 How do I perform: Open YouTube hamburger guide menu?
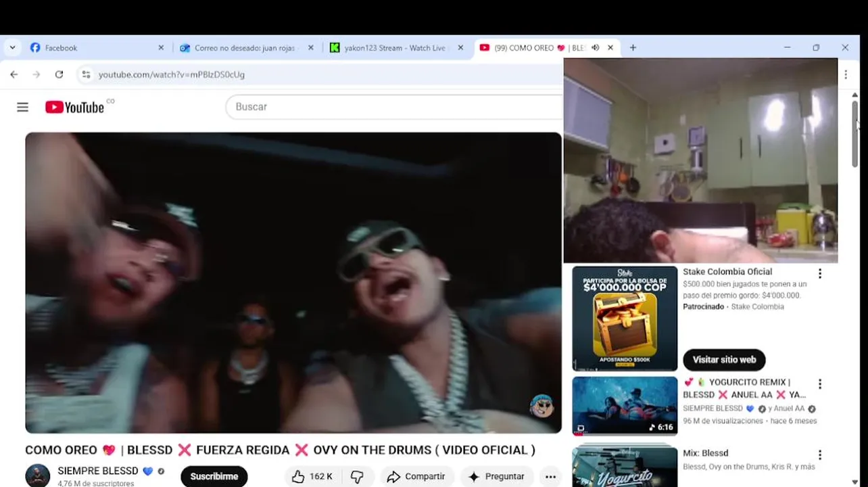pyautogui.click(x=22, y=107)
